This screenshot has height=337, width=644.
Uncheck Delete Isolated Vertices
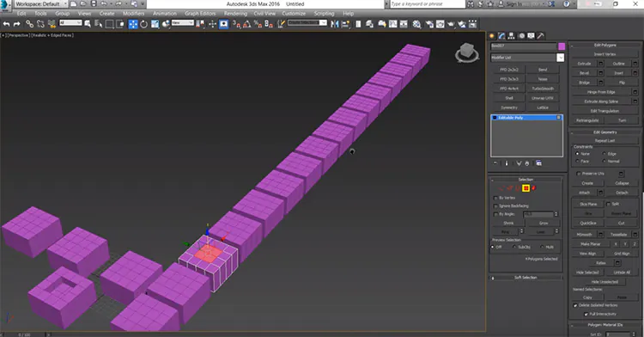pos(575,305)
